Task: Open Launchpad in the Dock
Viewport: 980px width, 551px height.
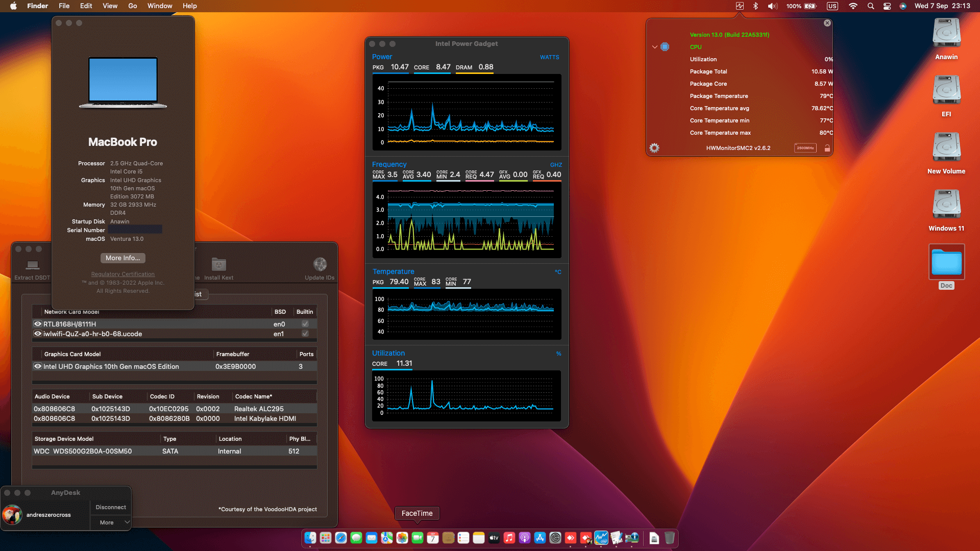Action: click(x=326, y=538)
